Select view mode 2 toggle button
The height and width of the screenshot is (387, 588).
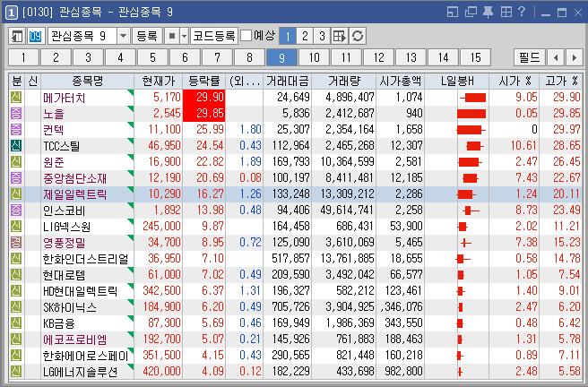[x=305, y=37]
